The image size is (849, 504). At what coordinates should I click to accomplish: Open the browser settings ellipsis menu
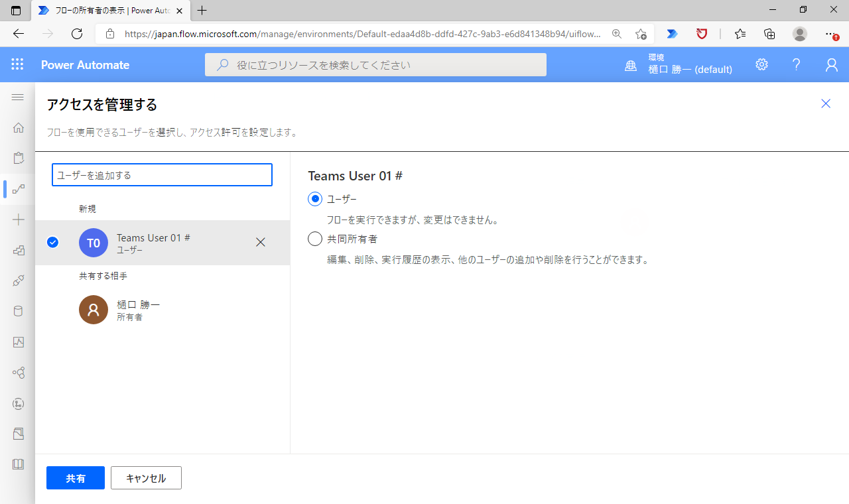click(830, 34)
